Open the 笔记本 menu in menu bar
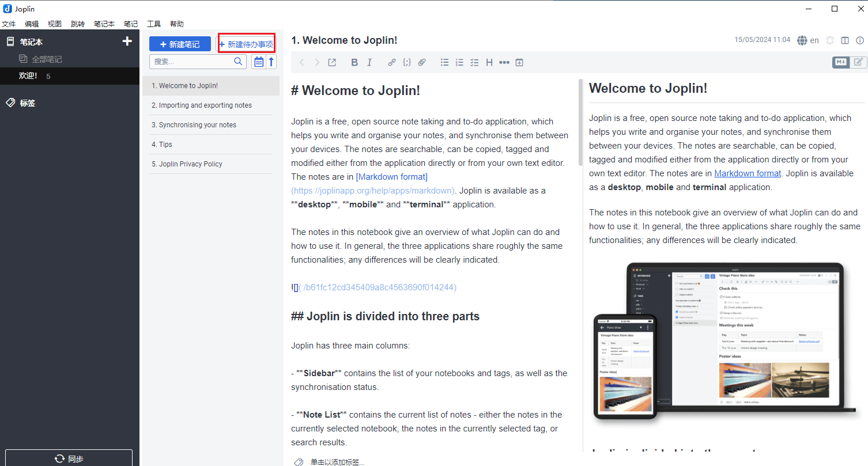Screen dimensions: 868x466 click(x=104, y=24)
